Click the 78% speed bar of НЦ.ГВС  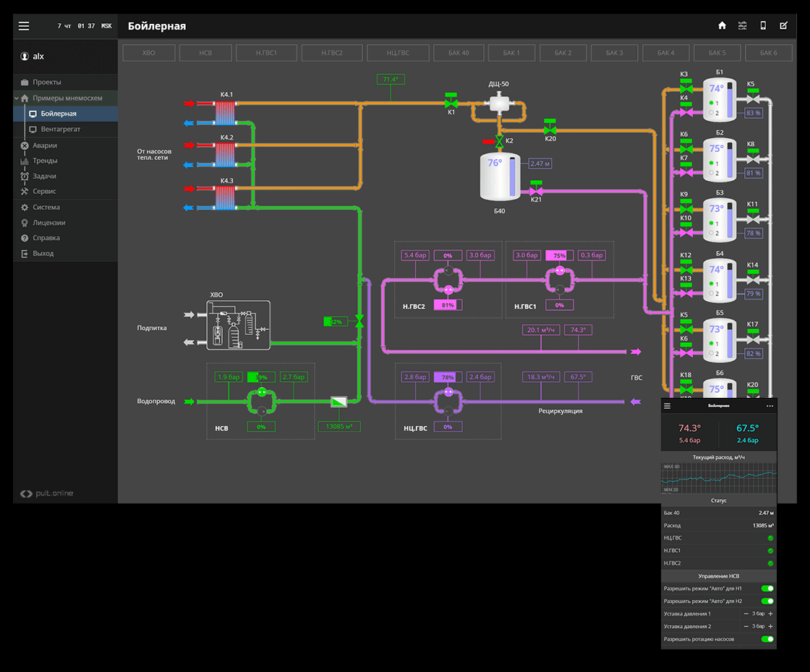point(448,377)
